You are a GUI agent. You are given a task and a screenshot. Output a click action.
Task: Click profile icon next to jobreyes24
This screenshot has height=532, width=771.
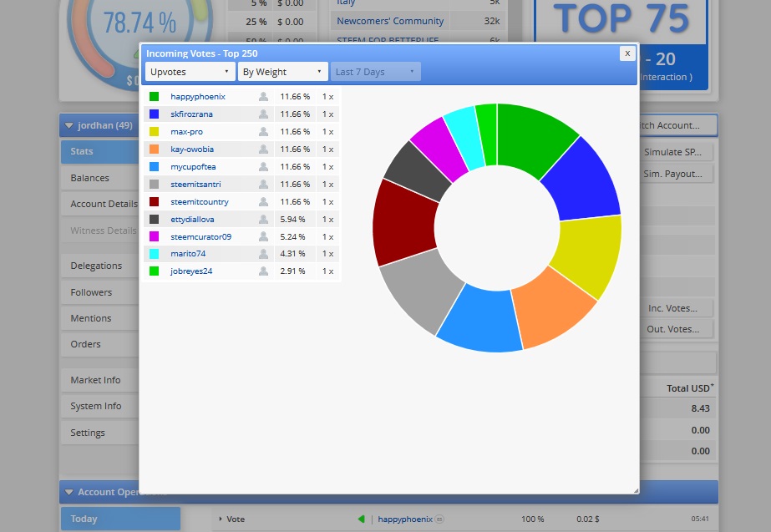[x=264, y=271]
